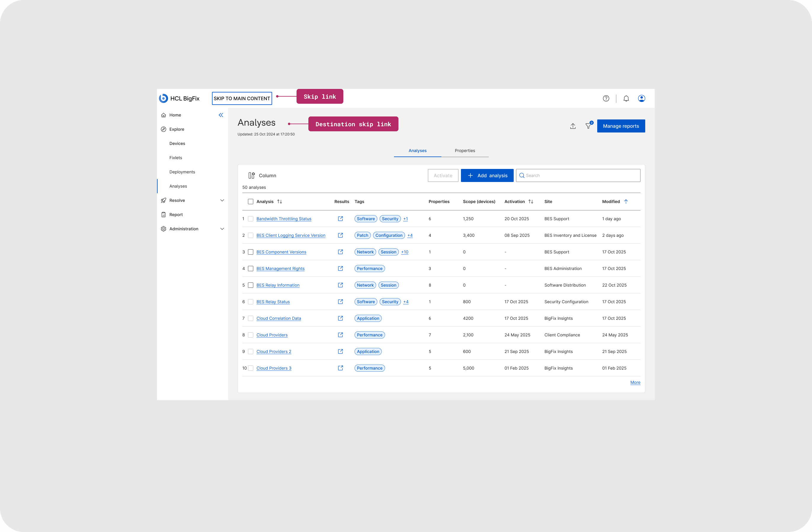Viewport: 812px width, 532px height.
Task: Open results icon for Cloud Providers 2
Action: (x=340, y=352)
